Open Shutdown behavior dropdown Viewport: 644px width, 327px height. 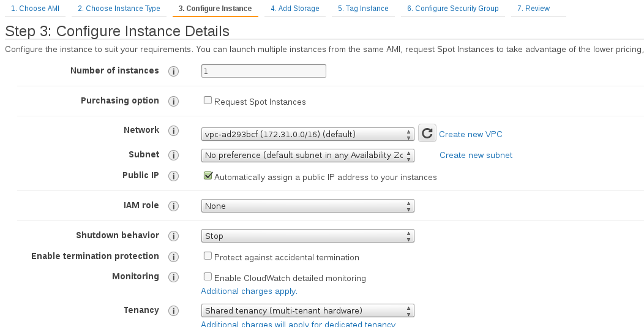coord(307,236)
